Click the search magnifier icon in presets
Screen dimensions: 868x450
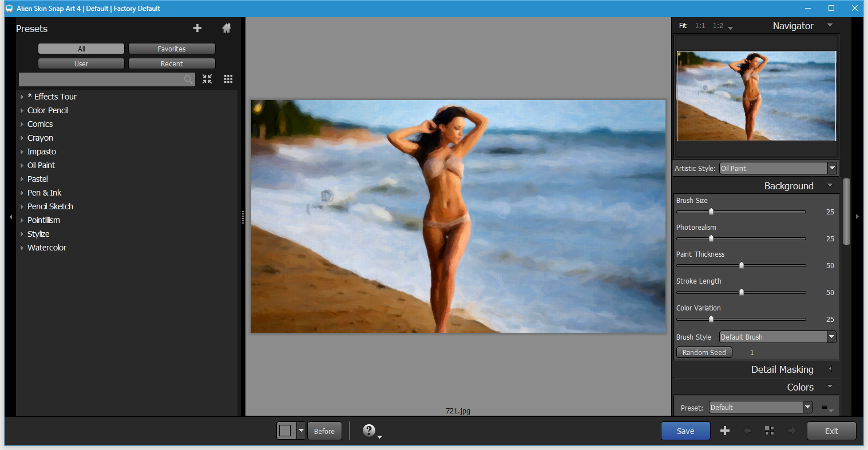click(x=188, y=79)
